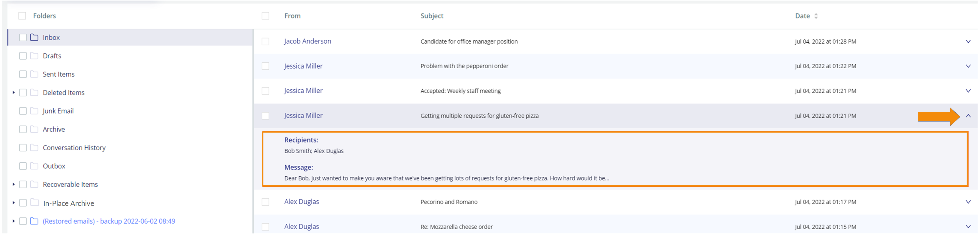
Task: Open the Archive folder icon
Action: tap(34, 129)
